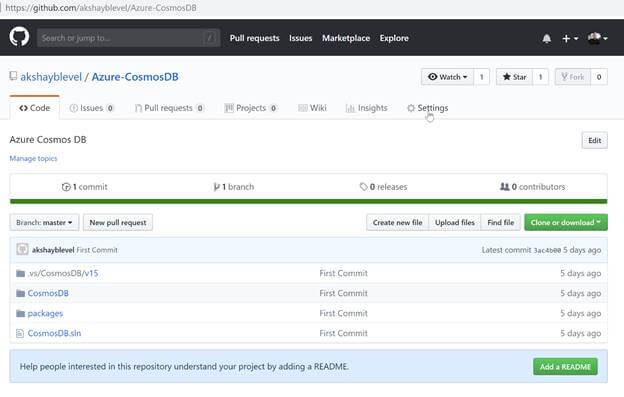Switch to the Code tab
This screenshot has height=397, width=624.
[35, 108]
